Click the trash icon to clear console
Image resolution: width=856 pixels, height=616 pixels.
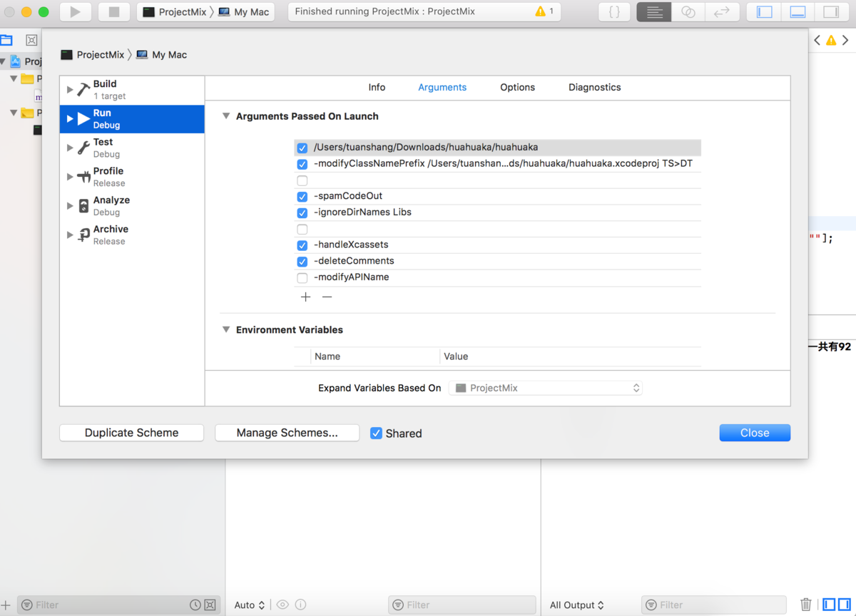tap(805, 605)
